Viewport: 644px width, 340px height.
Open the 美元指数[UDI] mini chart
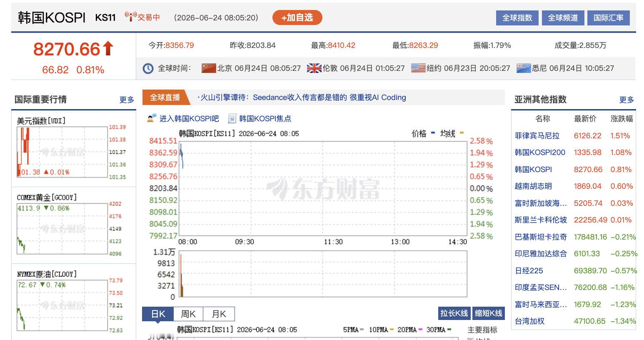coord(62,152)
